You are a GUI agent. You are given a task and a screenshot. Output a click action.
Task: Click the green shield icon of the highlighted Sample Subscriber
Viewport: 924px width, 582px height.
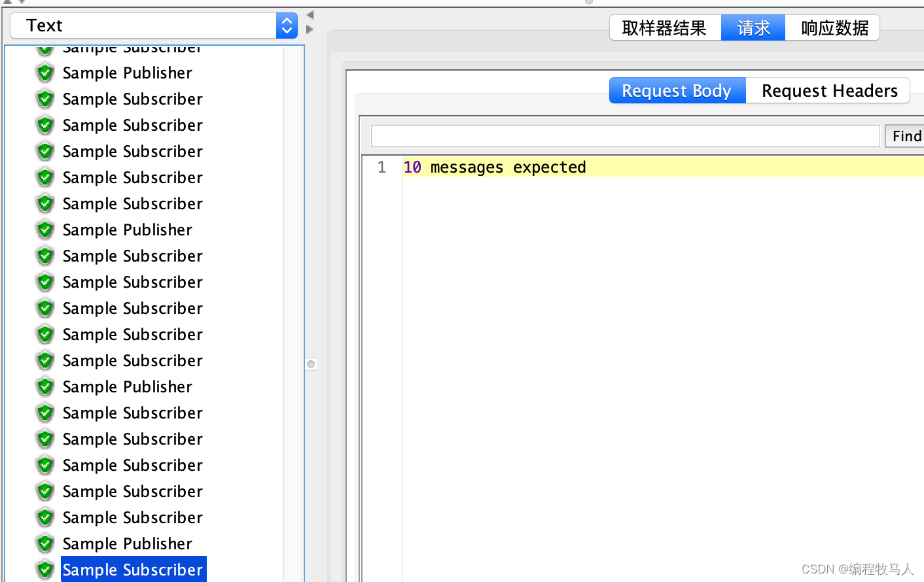pos(45,570)
